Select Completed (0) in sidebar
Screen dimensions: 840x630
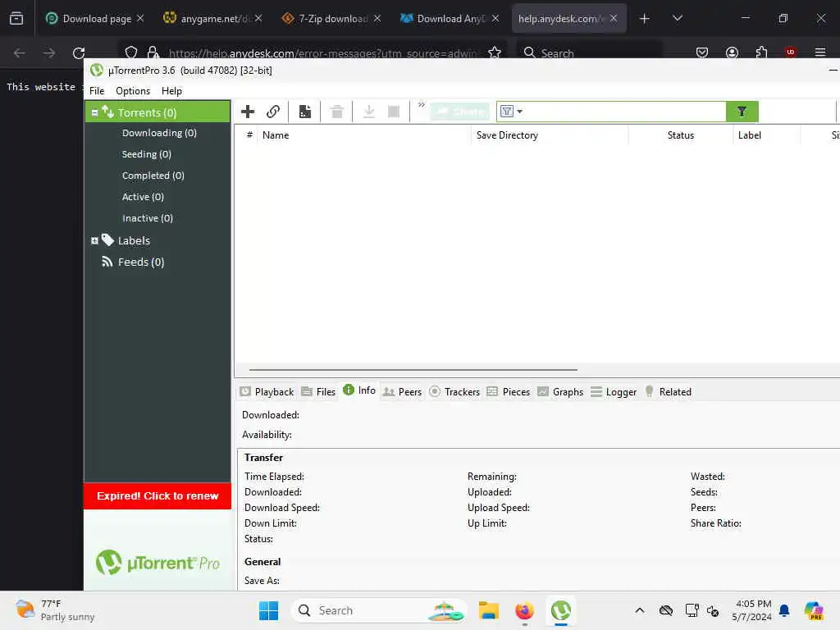click(153, 176)
